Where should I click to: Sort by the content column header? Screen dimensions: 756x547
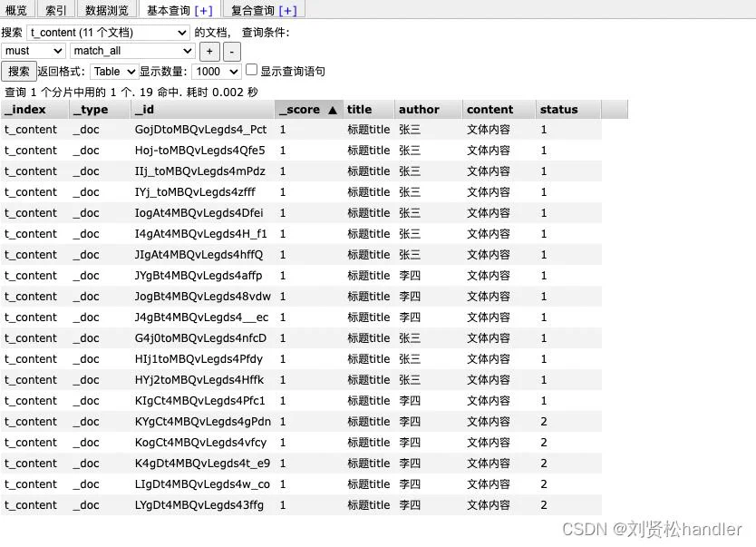coord(499,110)
